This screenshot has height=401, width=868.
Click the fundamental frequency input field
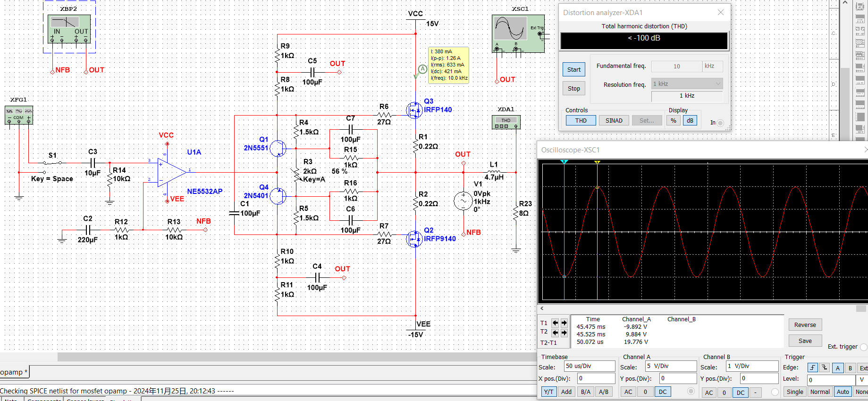[x=676, y=66]
